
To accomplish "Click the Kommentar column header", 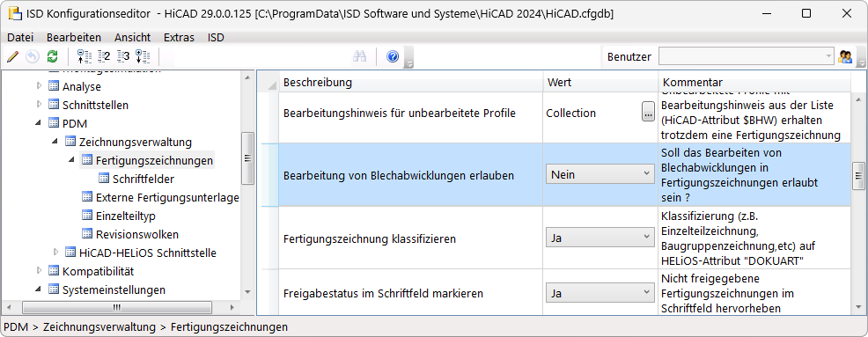I will click(x=754, y=83).
